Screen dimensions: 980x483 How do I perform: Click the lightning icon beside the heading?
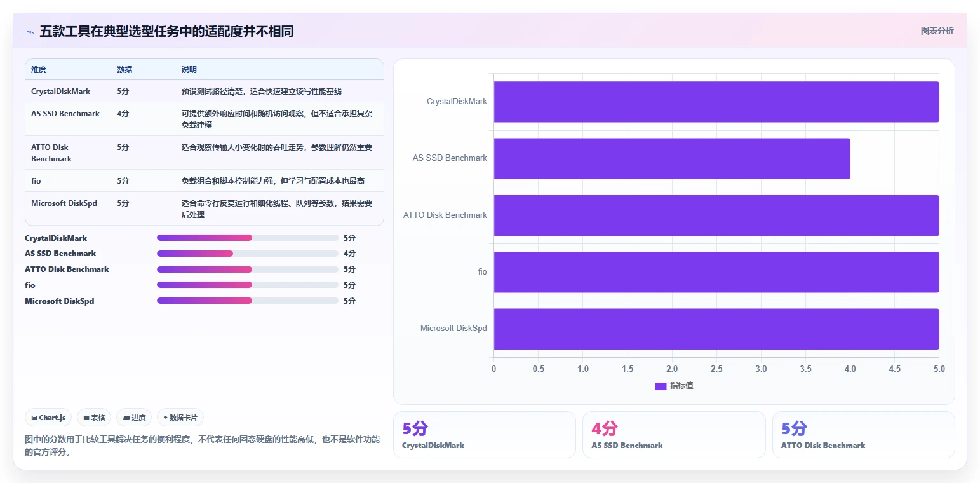[30, 31]
